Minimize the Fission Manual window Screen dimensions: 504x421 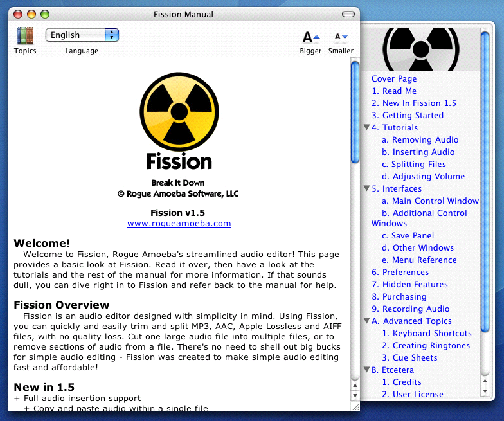click(x=32, y=14)
